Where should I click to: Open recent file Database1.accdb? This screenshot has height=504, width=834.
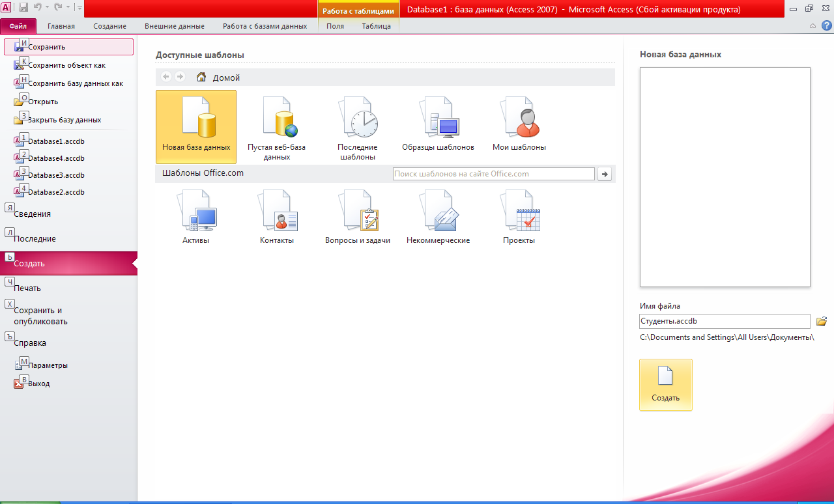68,141
